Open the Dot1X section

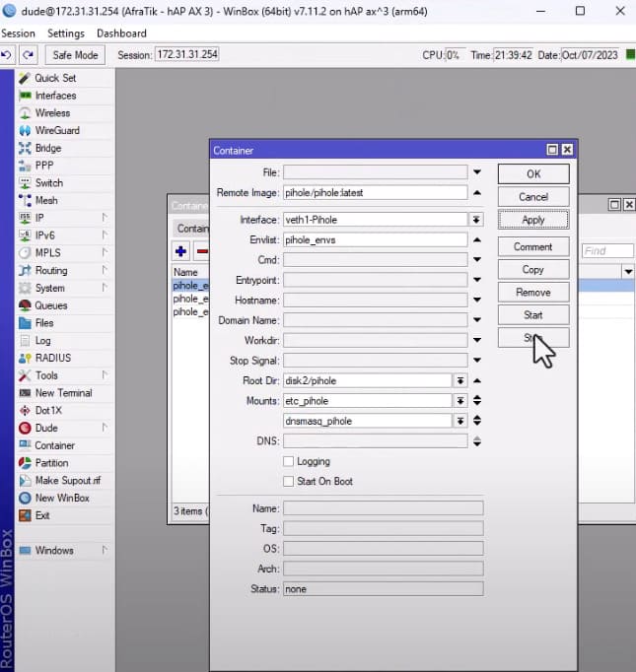[x=48, y=410]
